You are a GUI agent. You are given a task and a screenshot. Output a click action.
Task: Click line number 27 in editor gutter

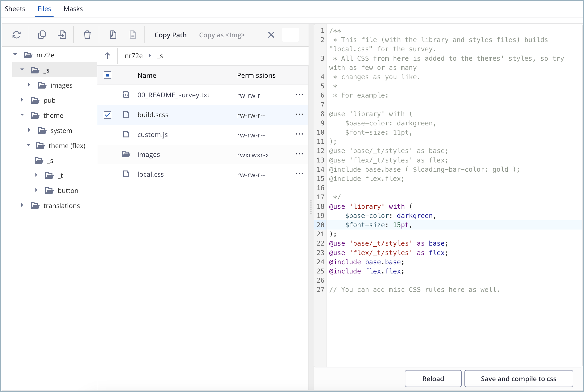click(x=320, y=290)
